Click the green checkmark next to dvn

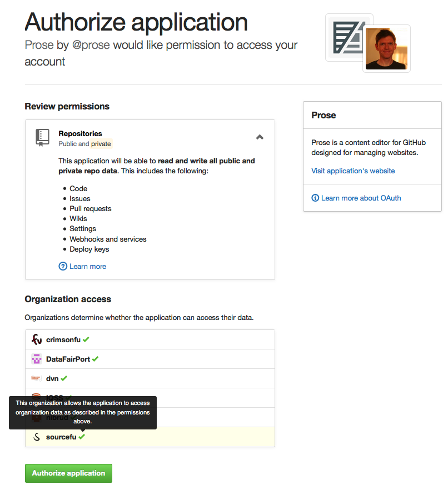coord(64,378)
